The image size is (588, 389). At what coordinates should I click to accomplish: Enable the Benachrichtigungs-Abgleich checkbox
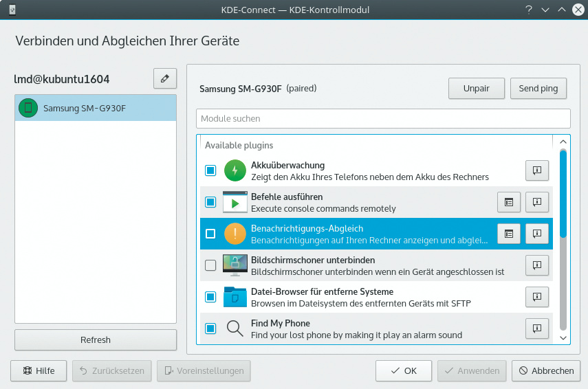click(210, 234)
